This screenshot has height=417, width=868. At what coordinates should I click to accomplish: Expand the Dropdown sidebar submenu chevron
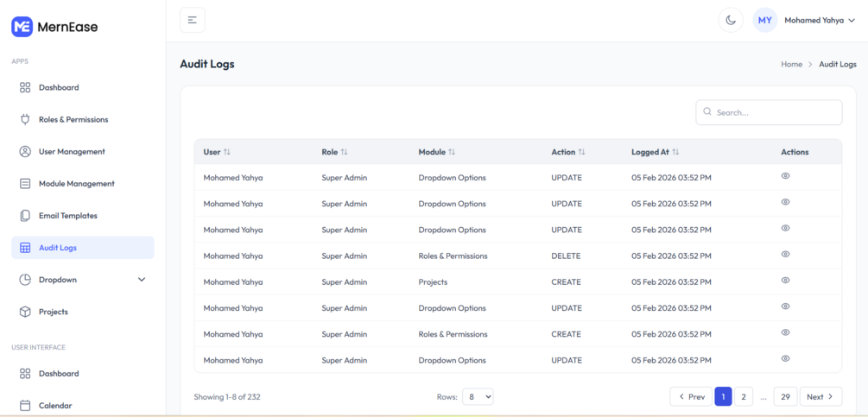(x=141, y=280)
